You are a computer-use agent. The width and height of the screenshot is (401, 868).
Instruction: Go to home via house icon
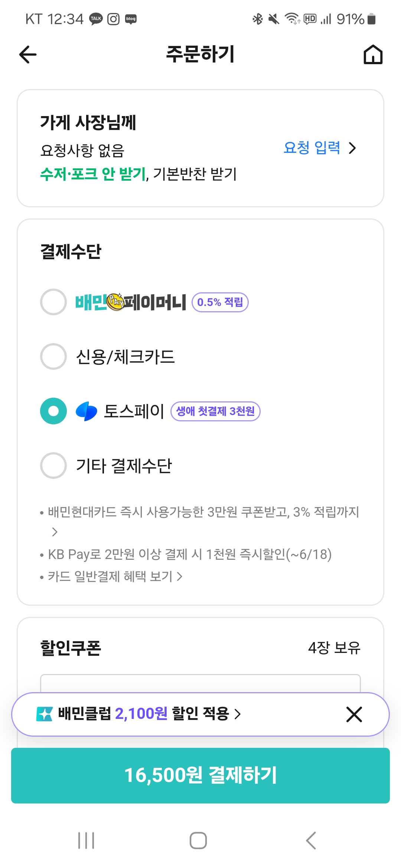pos(373,55)
